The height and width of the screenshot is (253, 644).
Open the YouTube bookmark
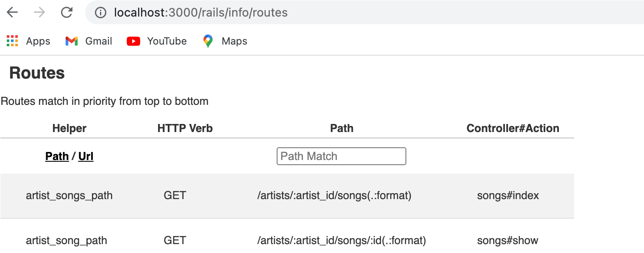156,41
